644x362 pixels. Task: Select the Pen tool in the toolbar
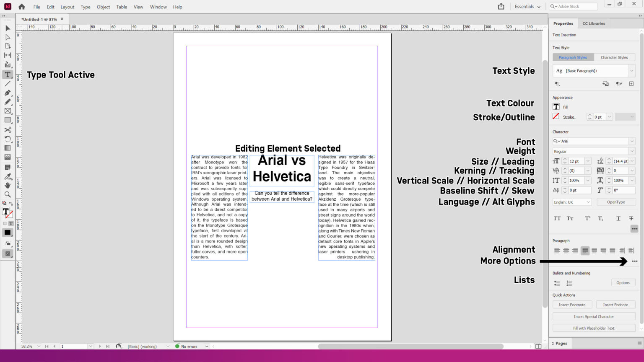click(x=7, y=93)
